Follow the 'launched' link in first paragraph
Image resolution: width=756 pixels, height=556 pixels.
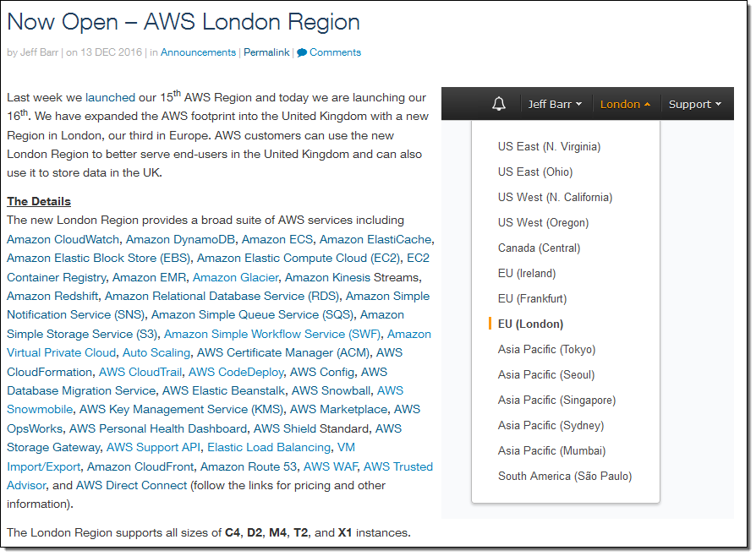[110, 97]
